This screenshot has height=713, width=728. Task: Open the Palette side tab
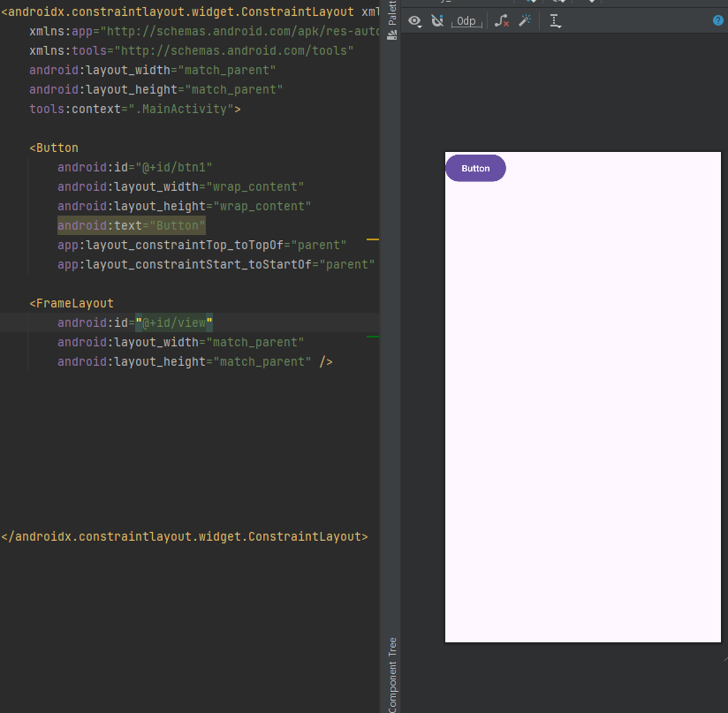(x=392, y=12)
